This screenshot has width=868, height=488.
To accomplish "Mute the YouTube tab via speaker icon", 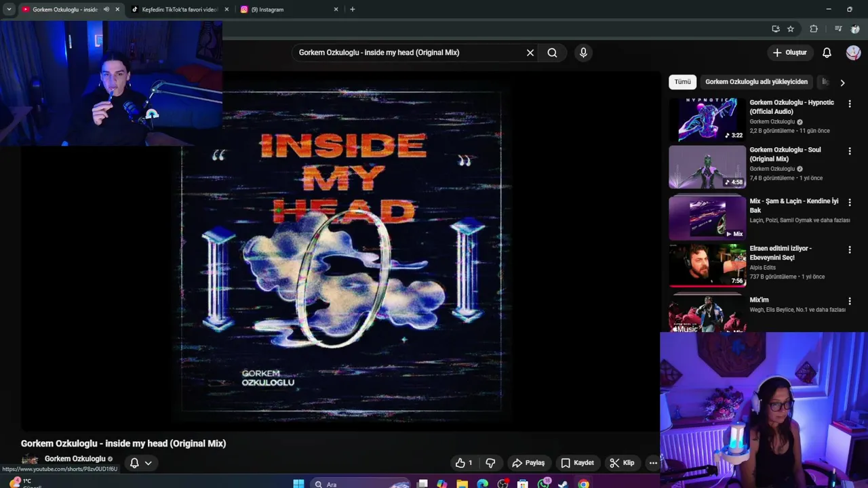I will pos(106,9).
